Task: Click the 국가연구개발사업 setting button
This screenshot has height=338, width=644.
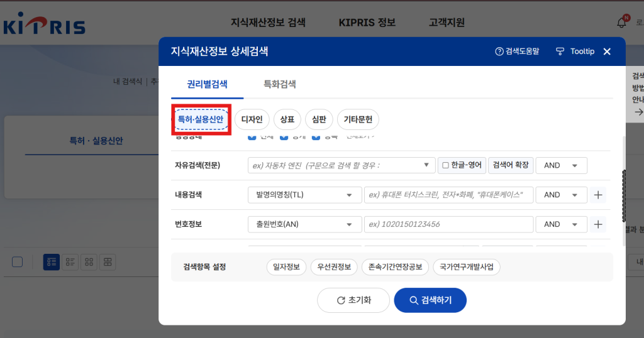Action: point(467,267)
